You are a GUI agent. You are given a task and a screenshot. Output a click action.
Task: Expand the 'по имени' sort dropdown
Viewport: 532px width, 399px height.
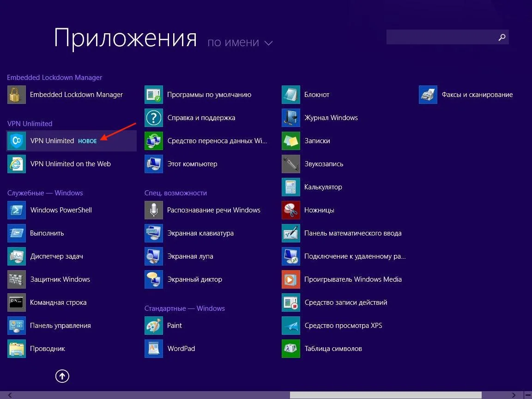pyautogui.click(x=240, y=42)
